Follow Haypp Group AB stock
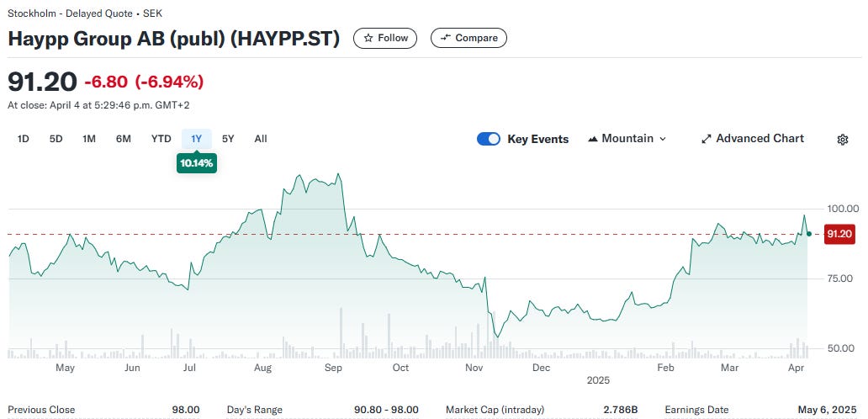This screenshot has width=868, height=419. (x=385, y=38)
